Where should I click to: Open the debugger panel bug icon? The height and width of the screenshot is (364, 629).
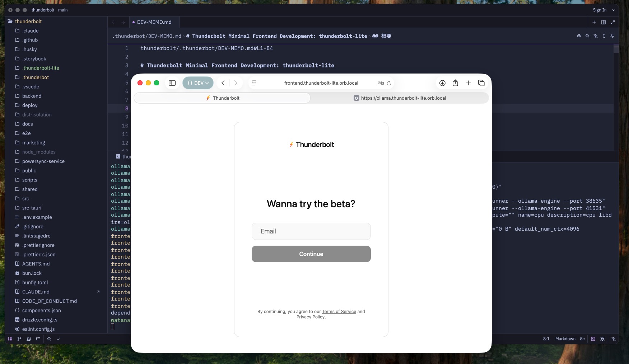(602, 339)
